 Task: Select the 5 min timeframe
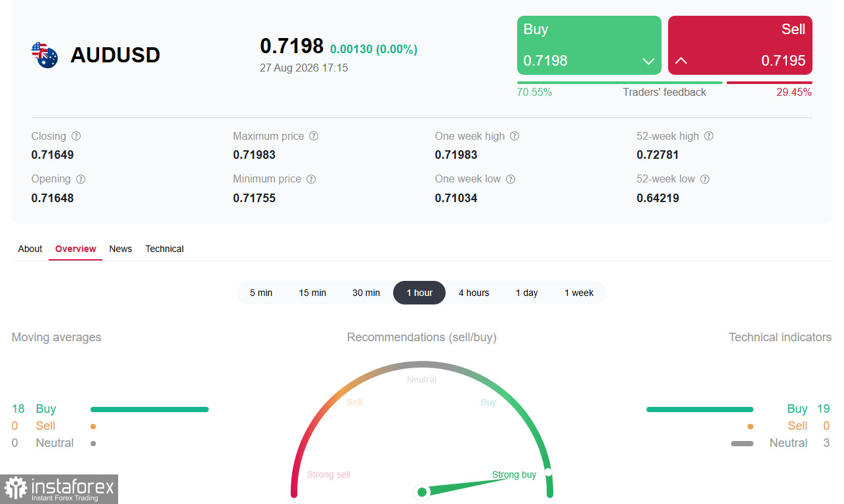coord(261,293)
